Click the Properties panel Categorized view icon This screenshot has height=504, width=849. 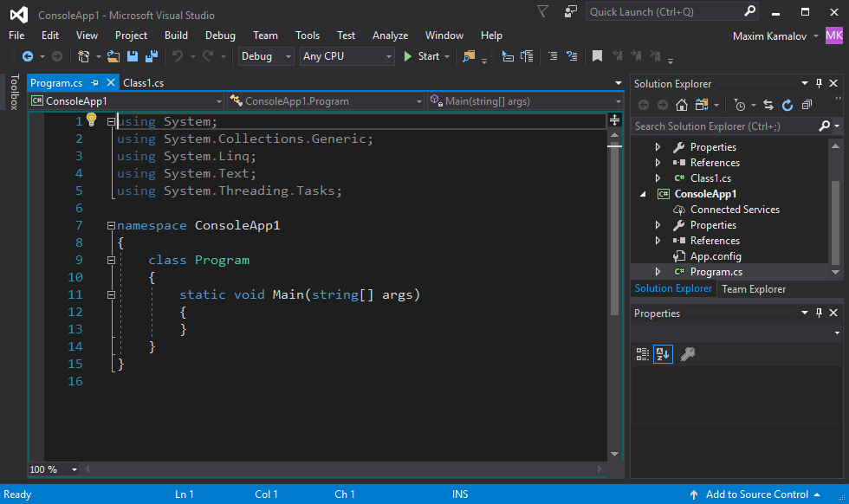tap(643, 354)
